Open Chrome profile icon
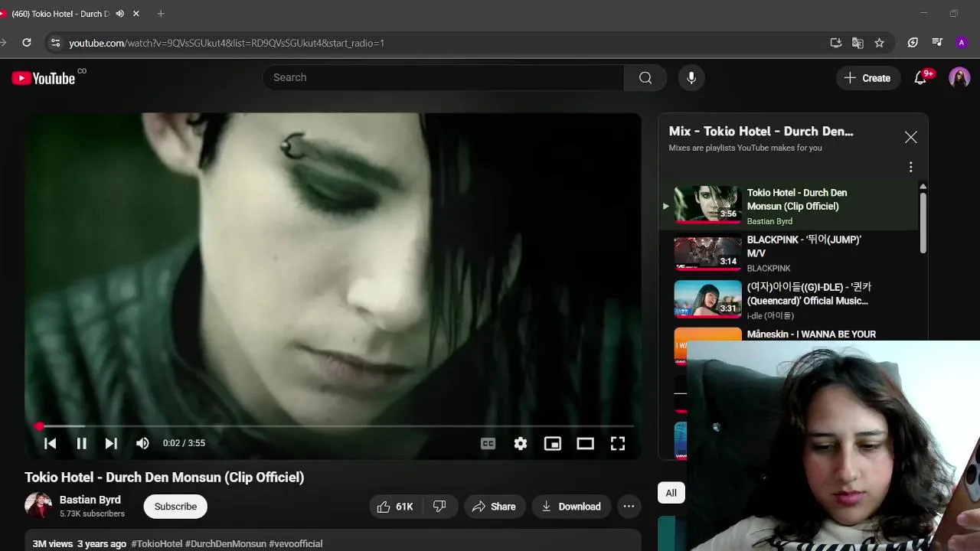The image size is (980, 551). click(962, 43)
